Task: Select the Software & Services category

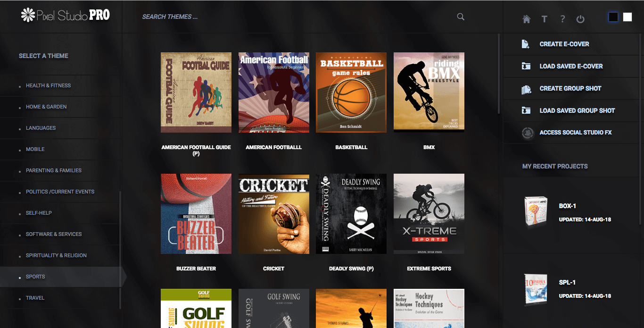Action: [54, 234]
